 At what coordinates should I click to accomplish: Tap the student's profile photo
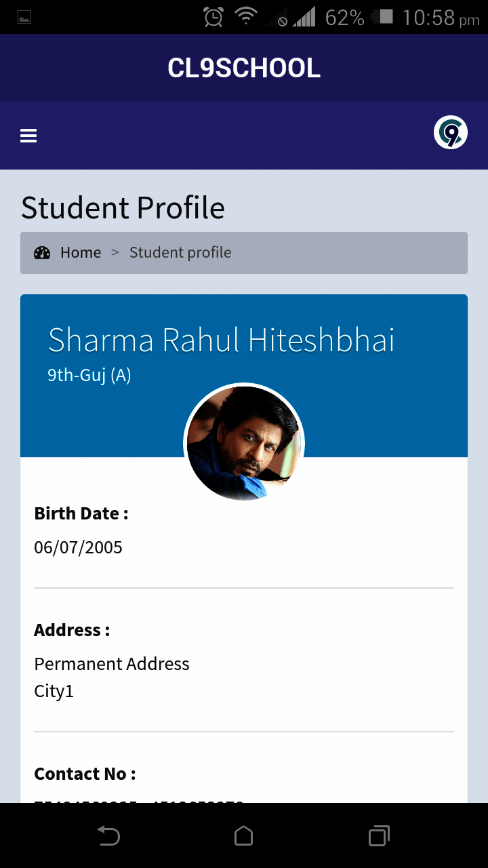click(244, 443)
